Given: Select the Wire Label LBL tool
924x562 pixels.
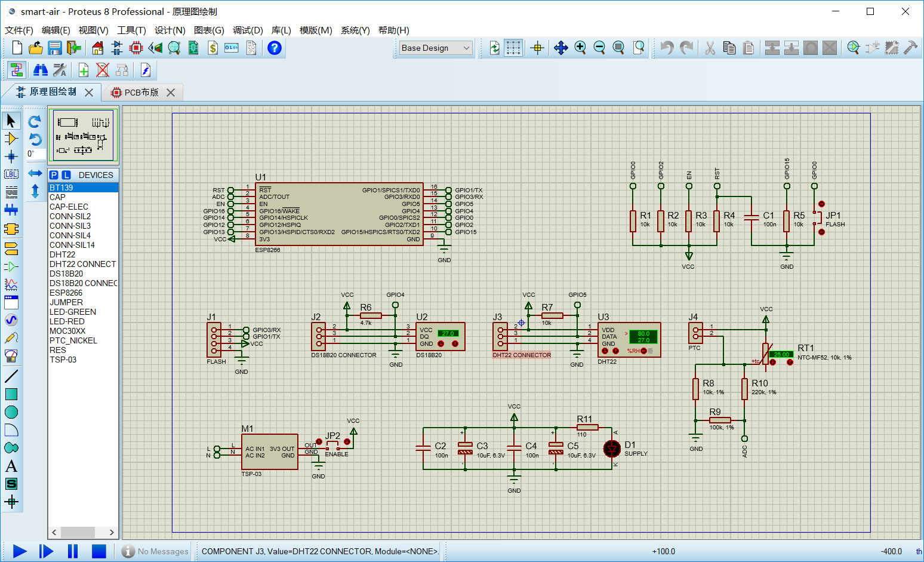Looking at the screenshot, I should coord(11,174).
